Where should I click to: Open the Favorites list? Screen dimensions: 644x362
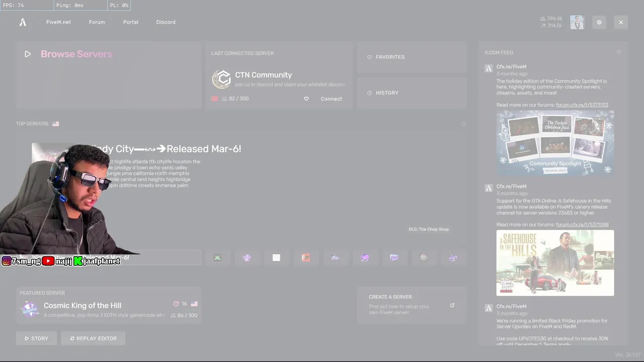(x=412, y=57)
